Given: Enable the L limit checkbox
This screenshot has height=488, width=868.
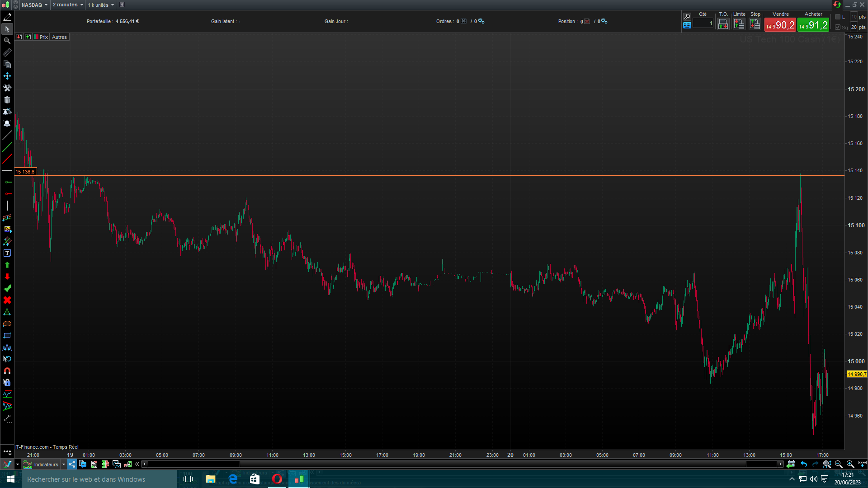Looking at the screenshot, I should 838,17.
